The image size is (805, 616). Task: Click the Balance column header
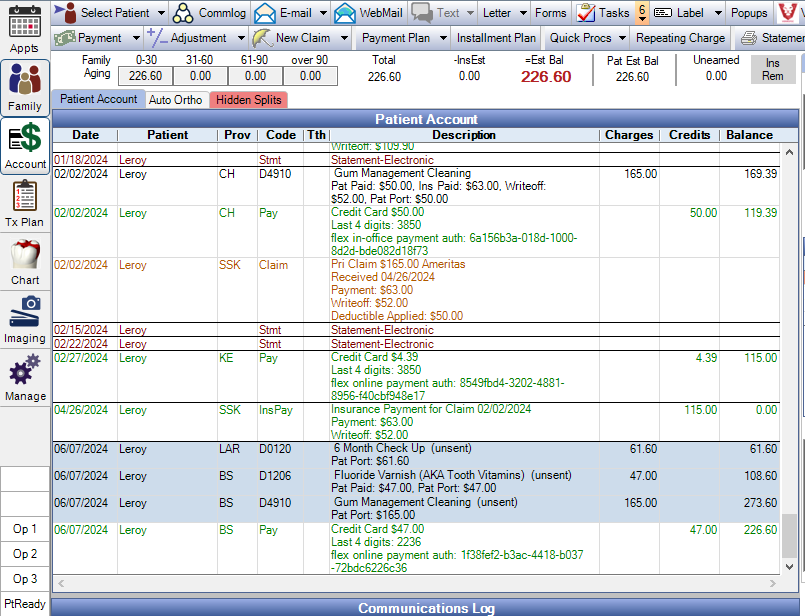[x=749, y=135]
